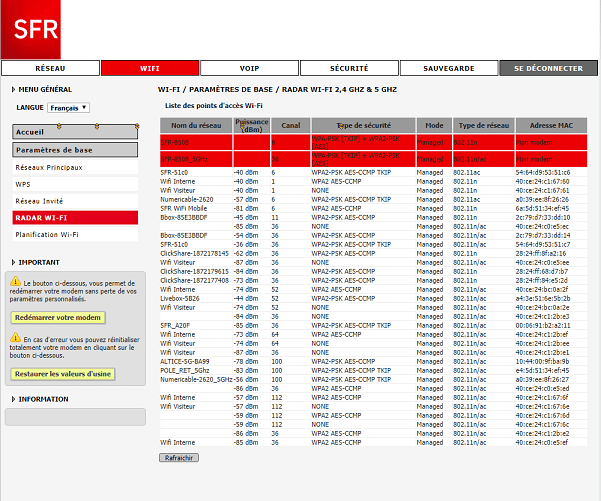601x501 pixels.
Task: Click the POLE_RET_5Ghz network name
Action: [185, 370]
